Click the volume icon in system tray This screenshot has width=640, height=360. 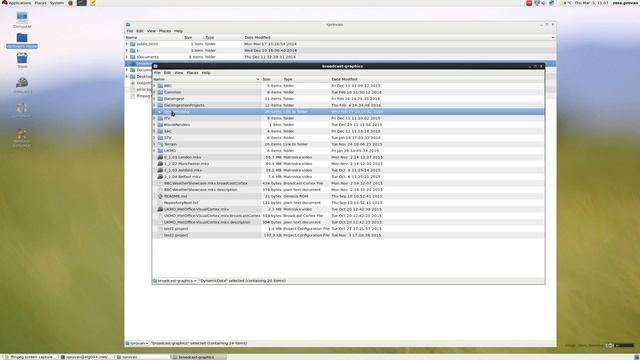tap(544, 3)
